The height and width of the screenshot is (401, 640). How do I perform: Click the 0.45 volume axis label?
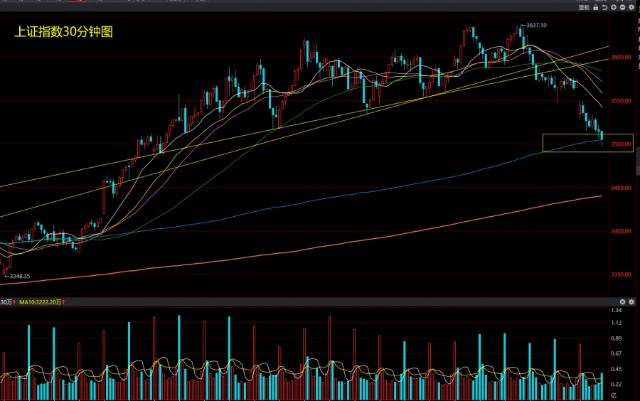(617, 369)
